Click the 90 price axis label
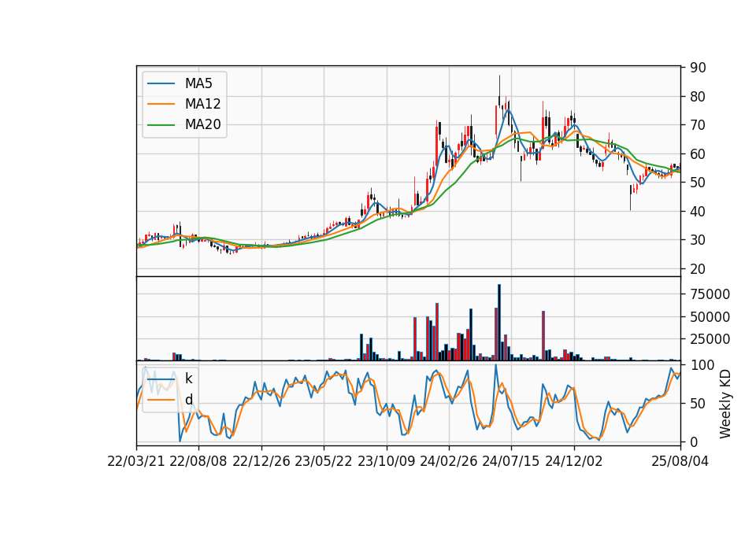This screenshot has width=756, height=543. [698, 68]
